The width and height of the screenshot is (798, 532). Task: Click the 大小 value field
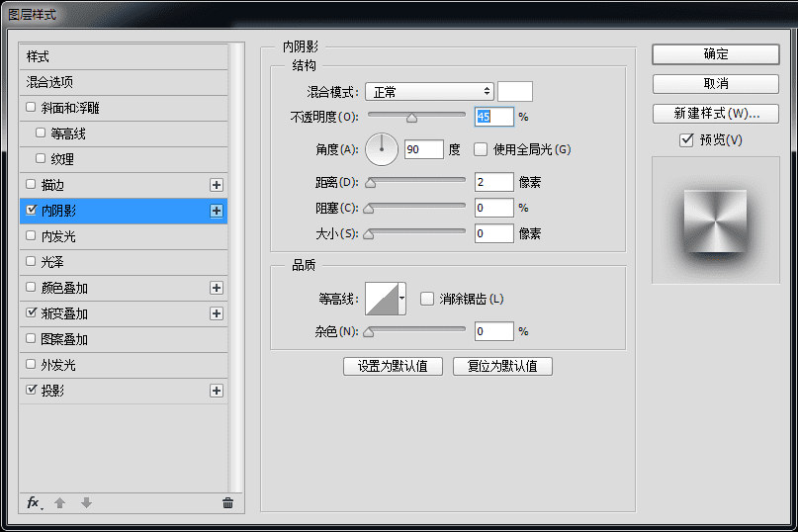(x=494, y=233)
